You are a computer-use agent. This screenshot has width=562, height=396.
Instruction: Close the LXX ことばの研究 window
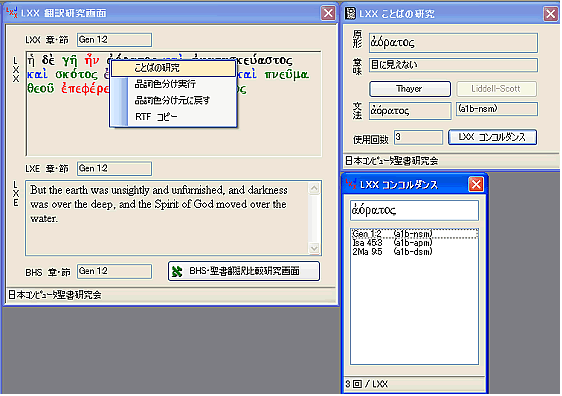click(551, 14)
